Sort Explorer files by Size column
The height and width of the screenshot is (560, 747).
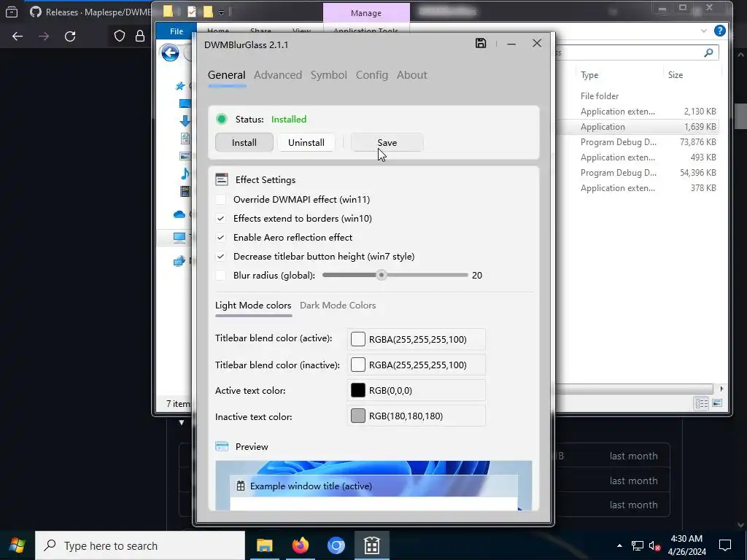click(675, 75)
